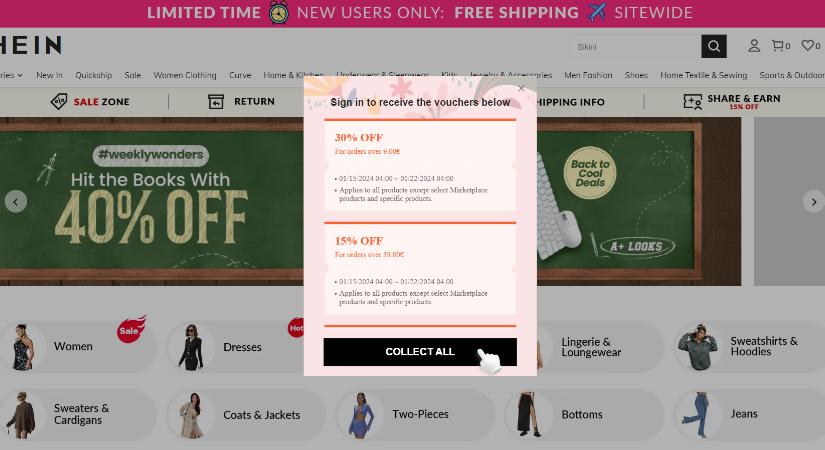825x450 pixels.
Task: Expand the Categories dropdown chevron
Action: (x=20, y=75)
